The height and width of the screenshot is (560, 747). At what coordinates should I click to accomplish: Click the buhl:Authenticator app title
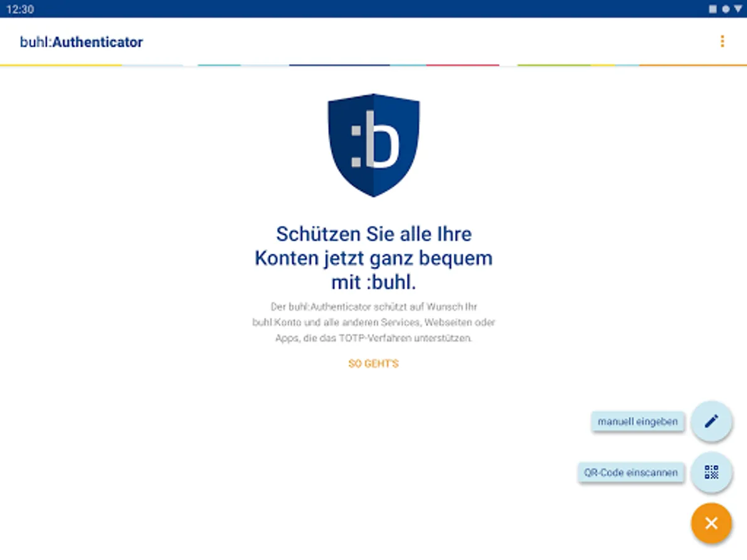point(82,42)
